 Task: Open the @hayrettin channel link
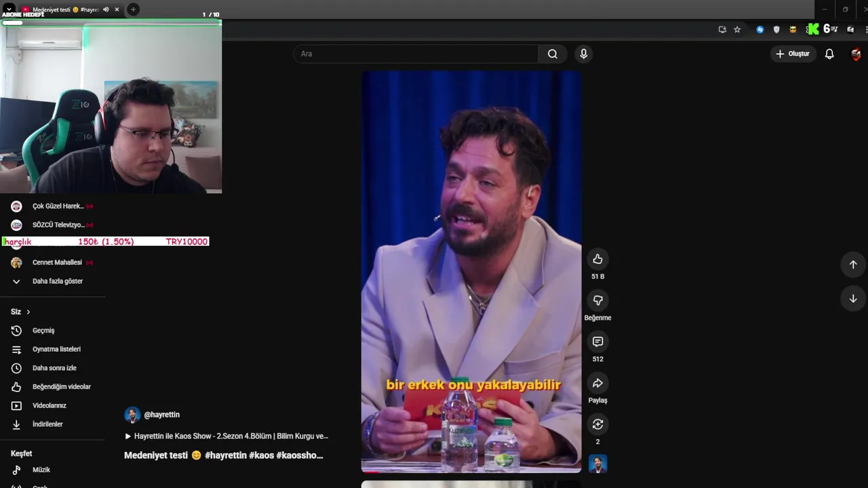[162, 415]
